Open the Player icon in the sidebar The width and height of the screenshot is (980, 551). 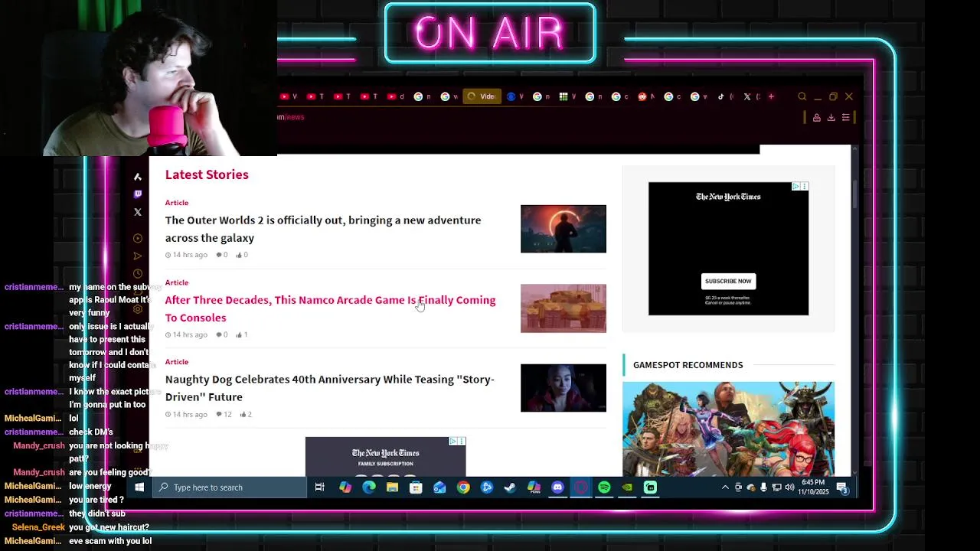pos(138,238)
